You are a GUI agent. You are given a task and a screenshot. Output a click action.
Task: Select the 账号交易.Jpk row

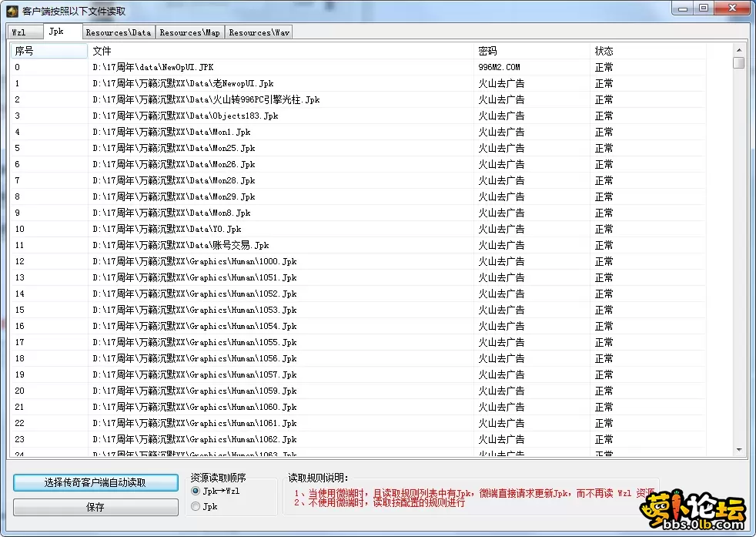click(x=231, y=244)
